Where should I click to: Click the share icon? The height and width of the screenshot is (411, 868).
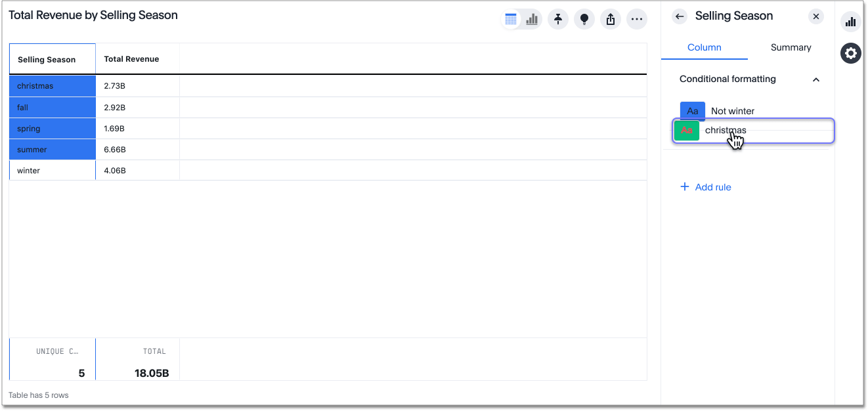click(611, 20)
